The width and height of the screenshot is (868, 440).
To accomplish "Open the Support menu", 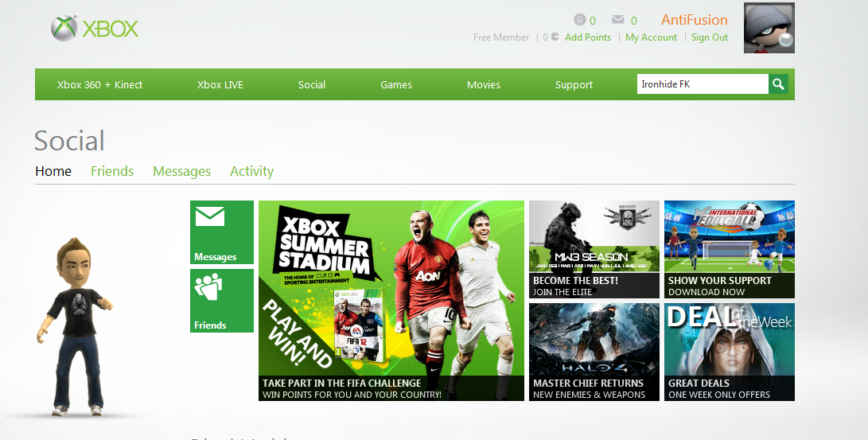I will (574, 84).
